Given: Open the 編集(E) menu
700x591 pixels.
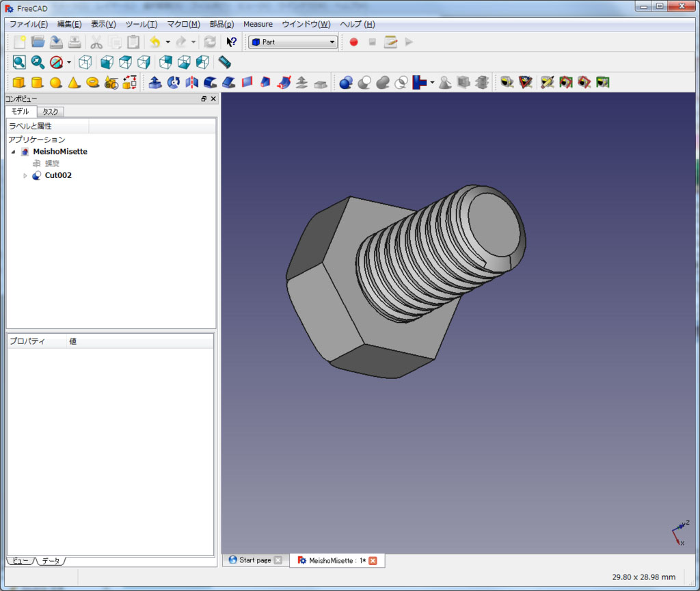Looking at the screenshot, I should click(69, 24).
